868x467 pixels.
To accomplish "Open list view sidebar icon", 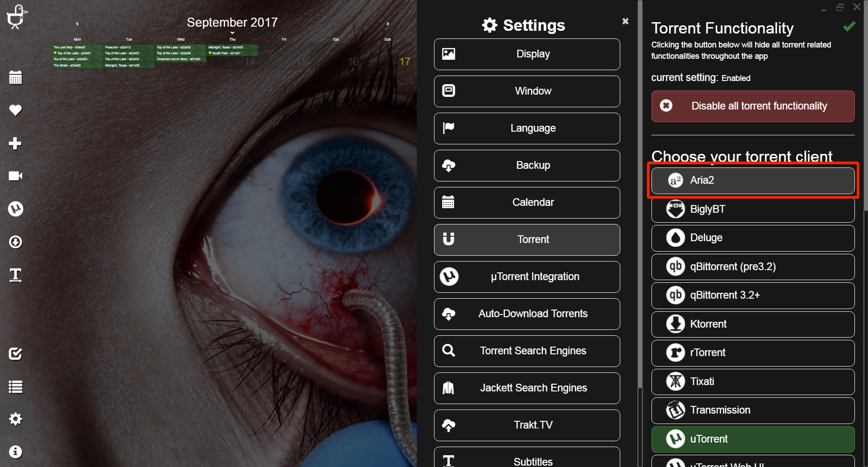I will (15, 387).
